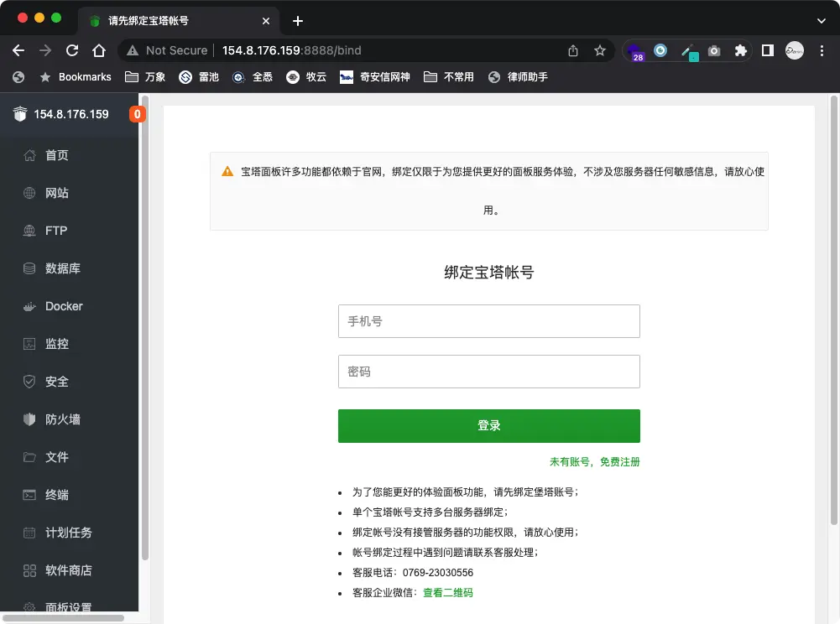
Task: Open the Bookmarks star shortcut
Action: 75,77
